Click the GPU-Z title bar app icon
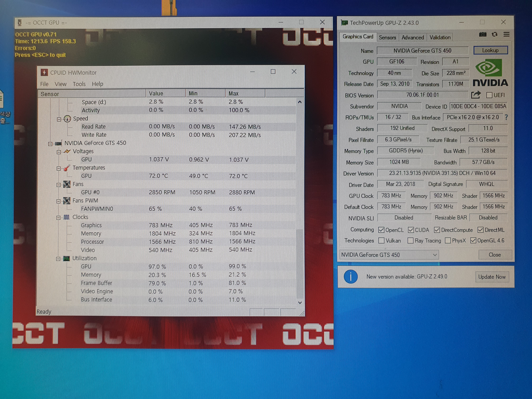 coord(344,23)
